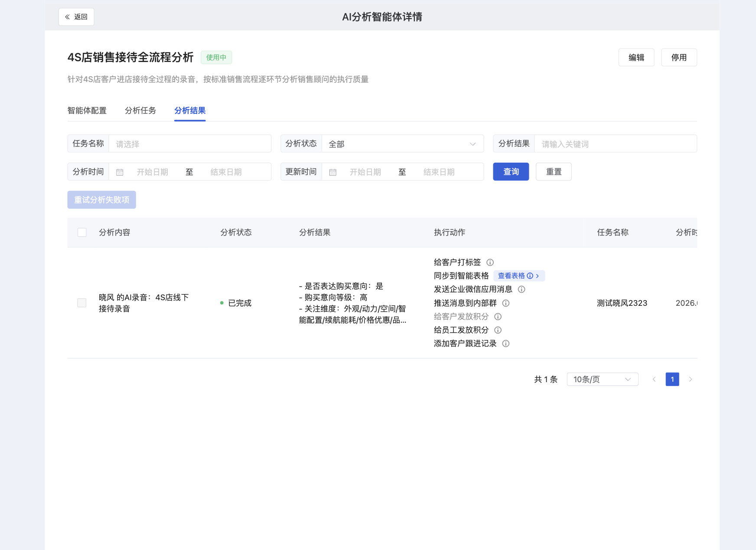
Task: Click the 已完成 status cell
Action: pyautogui.click(x=236, y=303)
